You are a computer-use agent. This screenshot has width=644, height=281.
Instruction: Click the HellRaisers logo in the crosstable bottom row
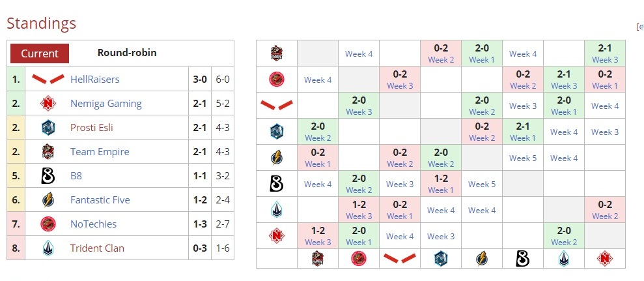point(400,259)
